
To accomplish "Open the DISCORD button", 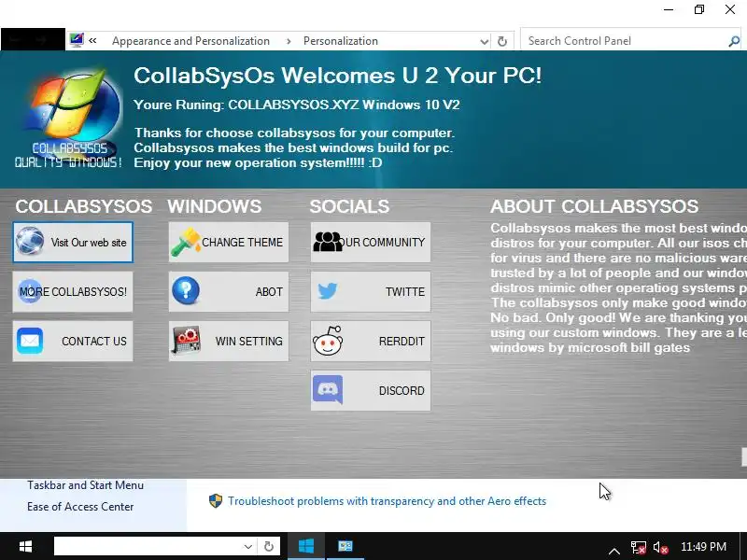I will [371, 390].
